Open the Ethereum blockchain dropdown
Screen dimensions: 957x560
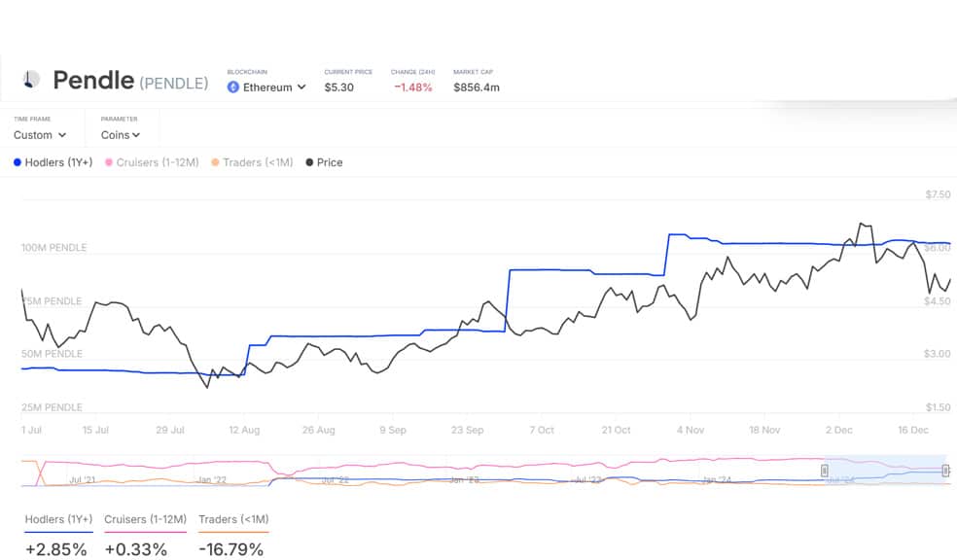(x=266, y=87)
